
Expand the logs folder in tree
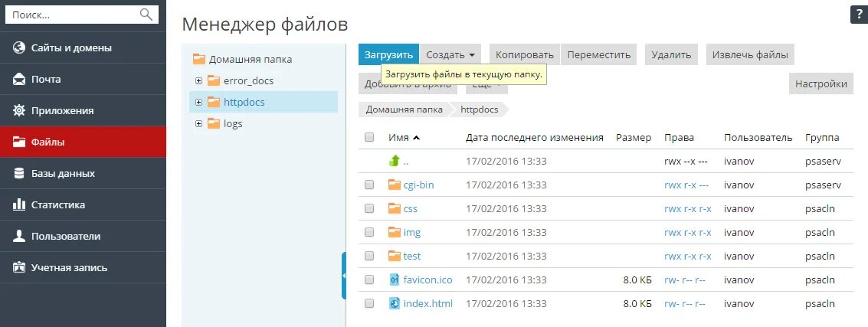coord(199,124)
